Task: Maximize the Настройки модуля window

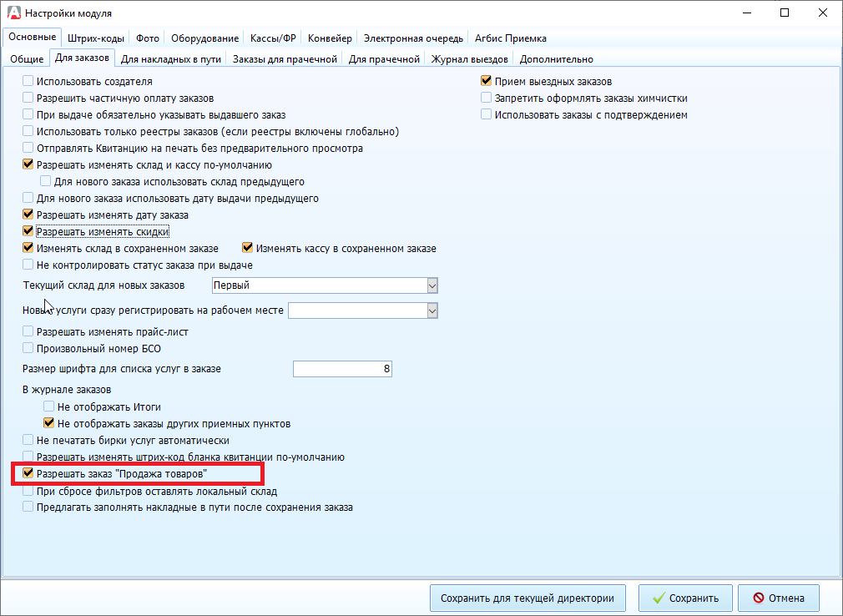Action: coord(785,13)
